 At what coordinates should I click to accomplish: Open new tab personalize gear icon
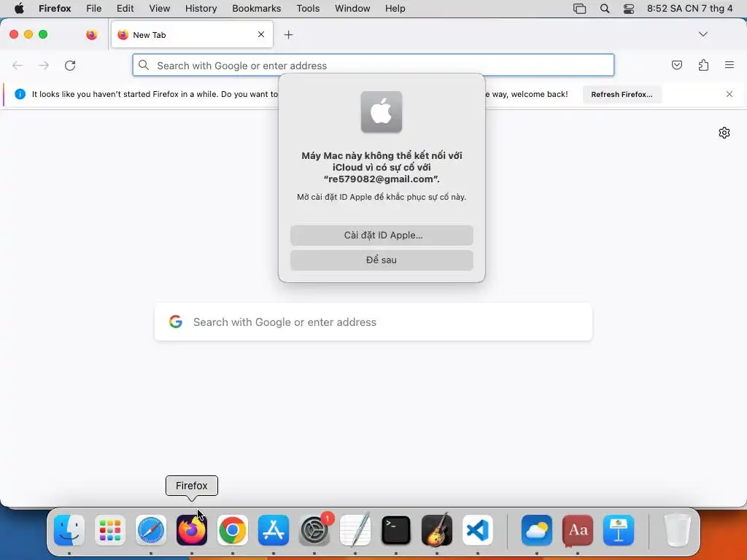tap(724, 133)
